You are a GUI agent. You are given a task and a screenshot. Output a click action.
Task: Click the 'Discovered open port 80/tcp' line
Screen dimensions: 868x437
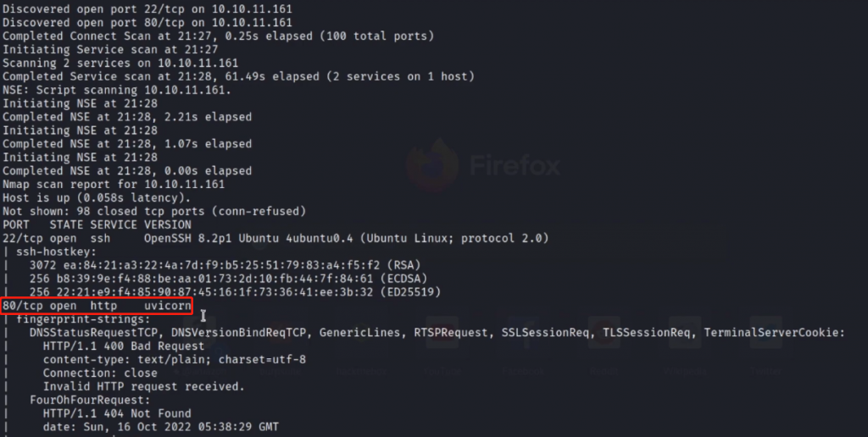tap(147, 22)
